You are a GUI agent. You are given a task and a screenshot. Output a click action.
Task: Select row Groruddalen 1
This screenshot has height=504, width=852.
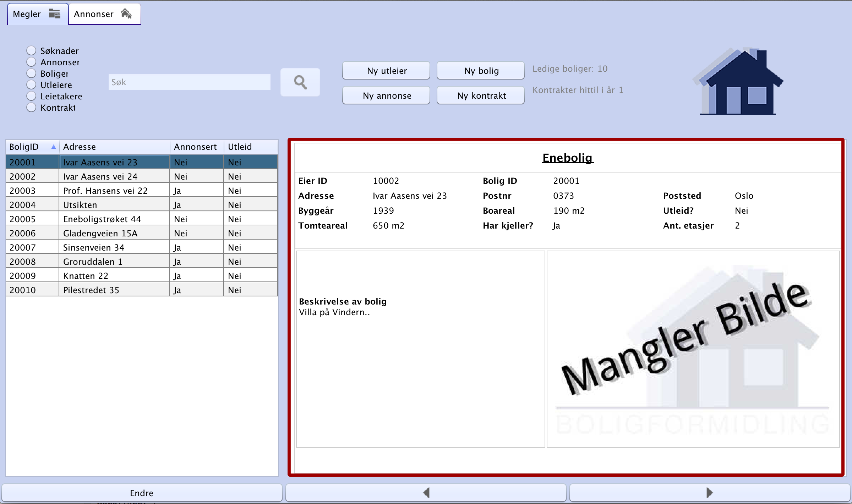click(142, 262)
